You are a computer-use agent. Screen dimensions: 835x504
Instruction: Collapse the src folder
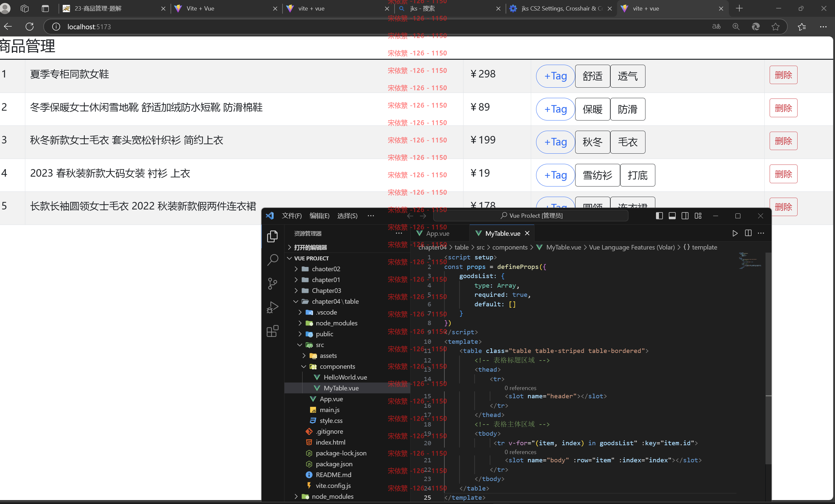click(x=300, y=345)
